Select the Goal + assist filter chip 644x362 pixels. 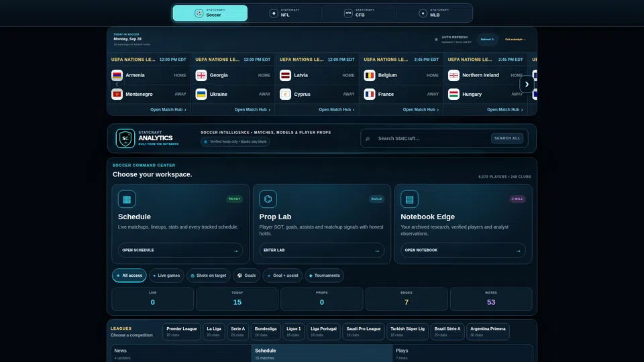point(282,276)
